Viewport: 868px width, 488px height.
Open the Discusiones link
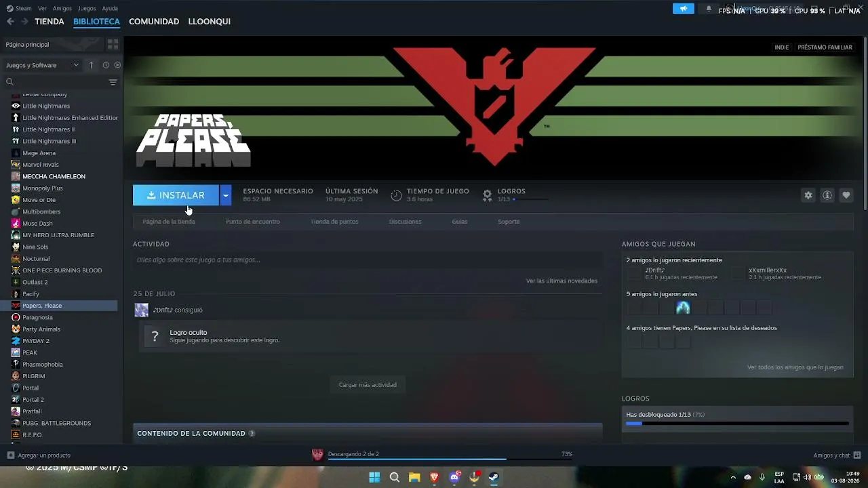coord(406,222)
